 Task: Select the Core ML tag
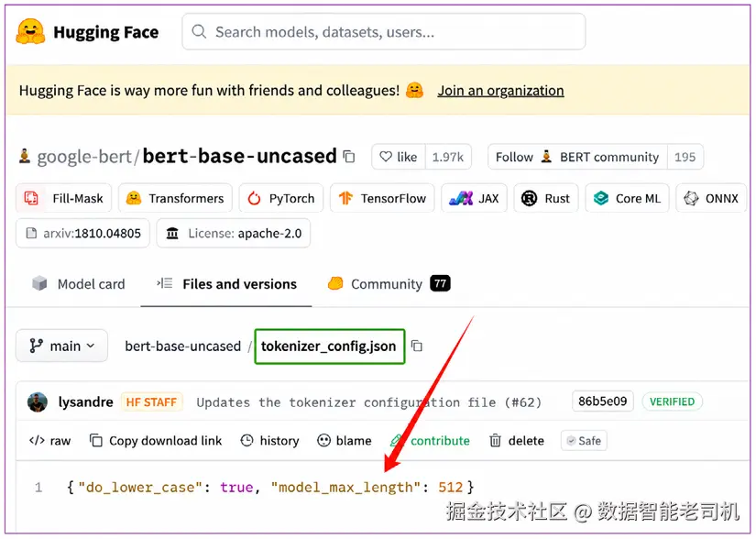(627, 198)
